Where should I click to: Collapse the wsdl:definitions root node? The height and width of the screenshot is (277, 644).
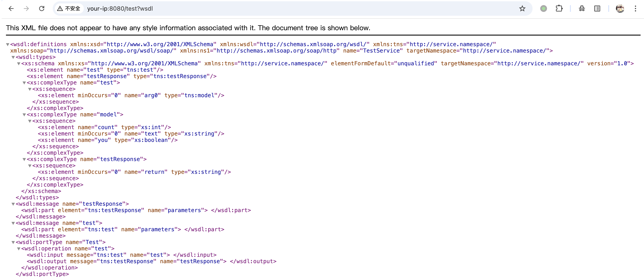click(8, 44)
